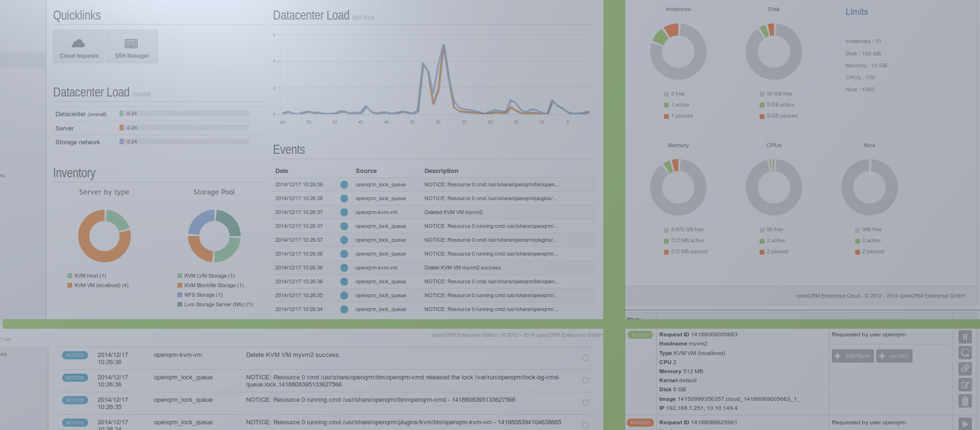Screen dimensions: 980x430
Task: Click the edit pencil icon for myvm2
Action: tap(965, 385)
